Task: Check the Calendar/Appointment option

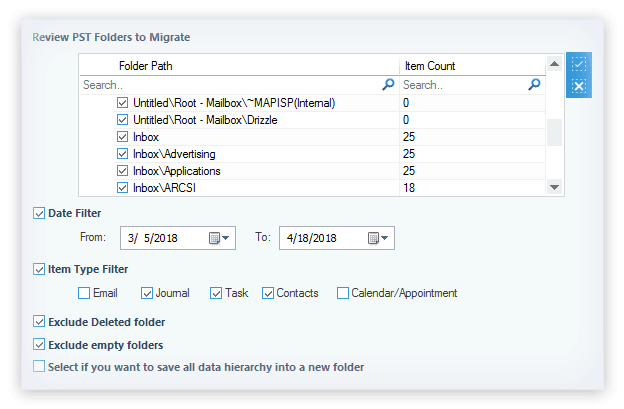Action: [x=343, y=293]
